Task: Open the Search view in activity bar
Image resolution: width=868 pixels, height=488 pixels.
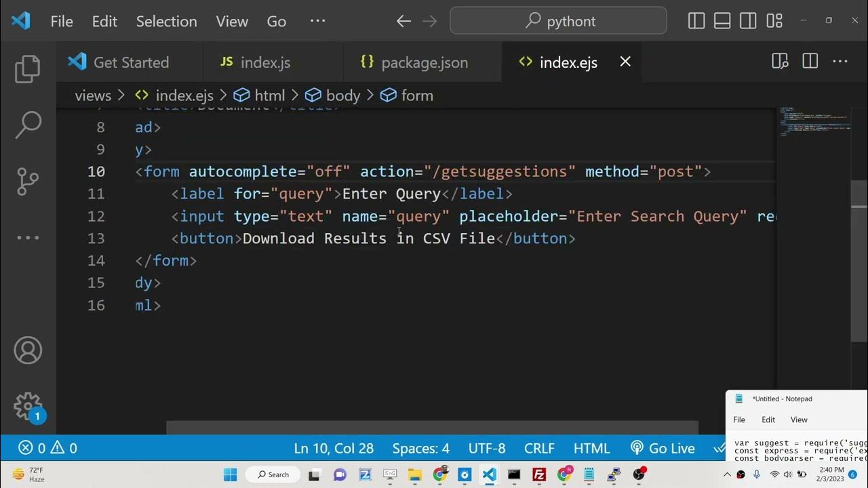Action: (x=28, y=125)
